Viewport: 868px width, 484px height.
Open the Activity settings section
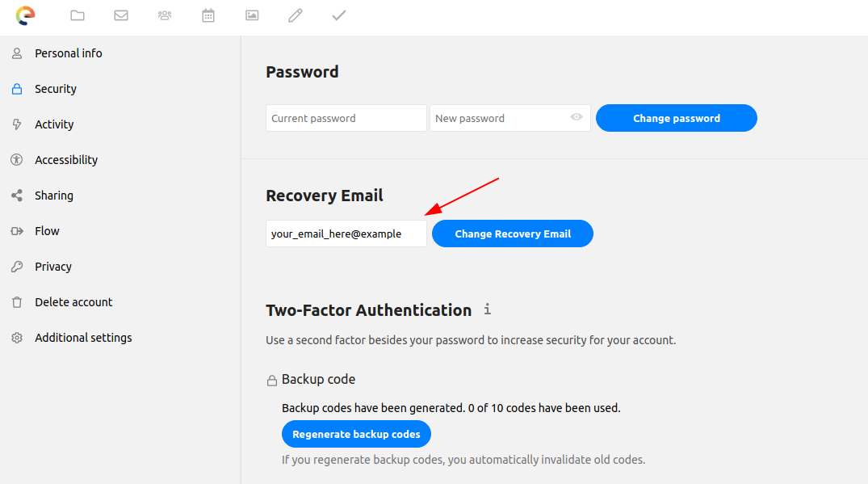click(54, 124)
